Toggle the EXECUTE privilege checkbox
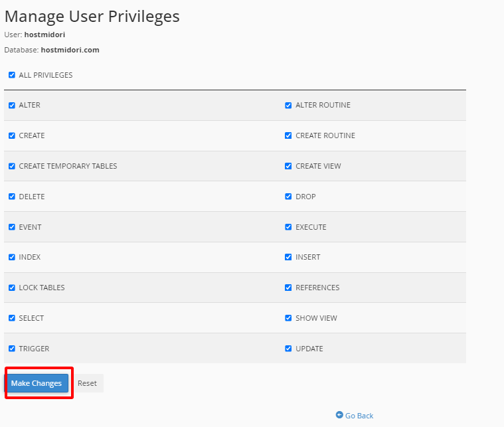Screen dimensions: 504x427 point(288,227)
